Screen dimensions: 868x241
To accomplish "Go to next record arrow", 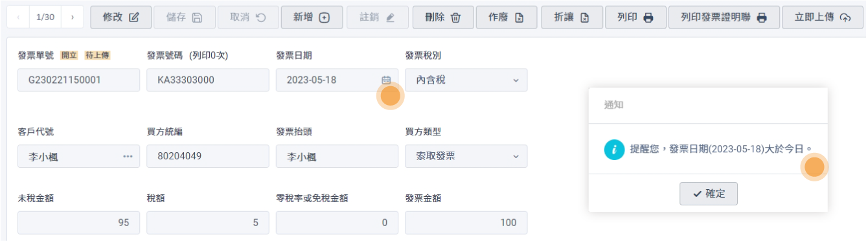I will coord(72,17).
